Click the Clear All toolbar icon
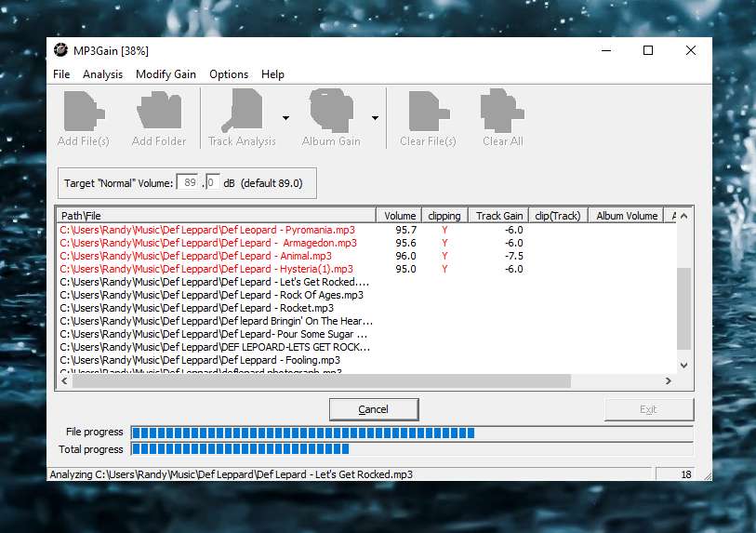Image resolution: width=756 pixels, height=533 pixels. click(x=502, y=111)
